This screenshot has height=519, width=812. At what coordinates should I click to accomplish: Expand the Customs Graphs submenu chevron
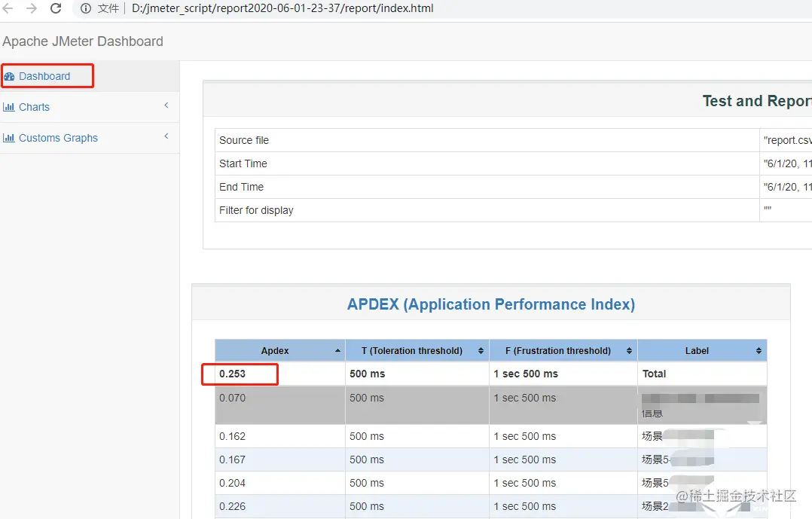166,136
